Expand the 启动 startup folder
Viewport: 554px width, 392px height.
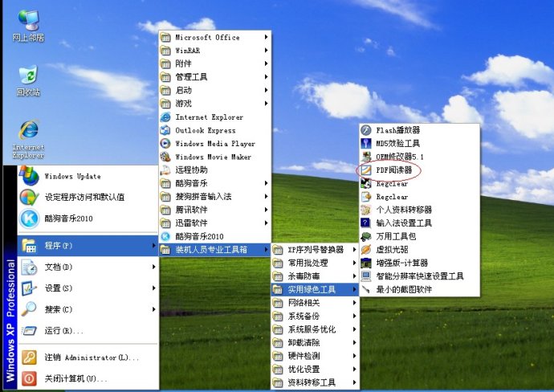(266, 90)
